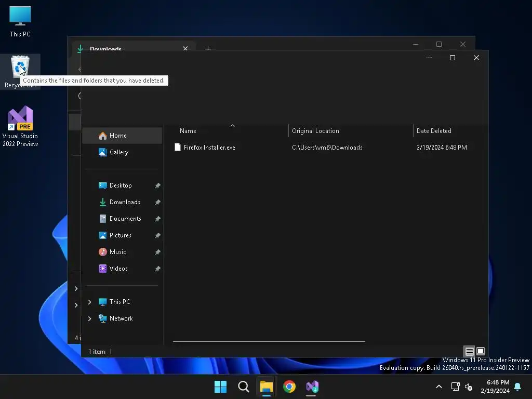Select the This PC desktop icon
The image size is (532, 399).
point(20,21)
